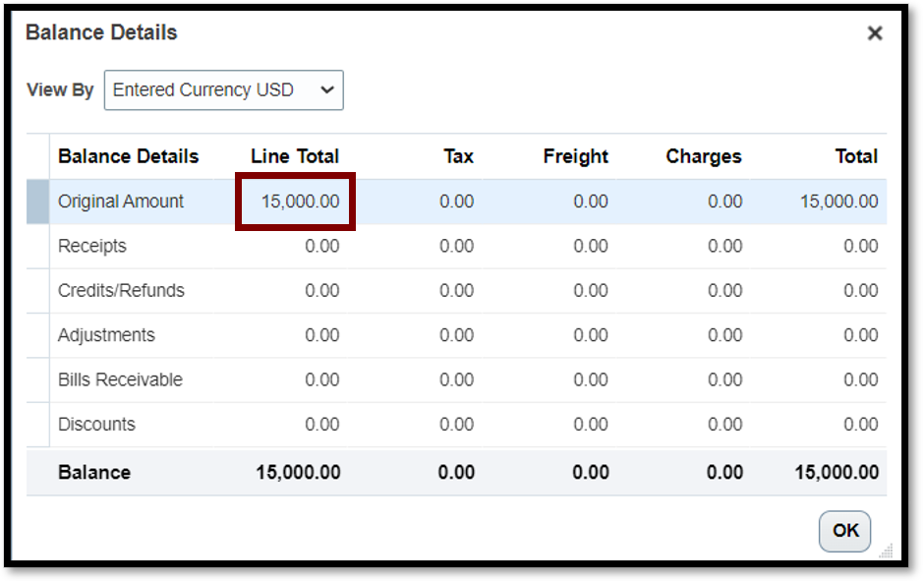The image size is (924, 581).
Task: Select the Receipts row label
Action: pos(92,246)
